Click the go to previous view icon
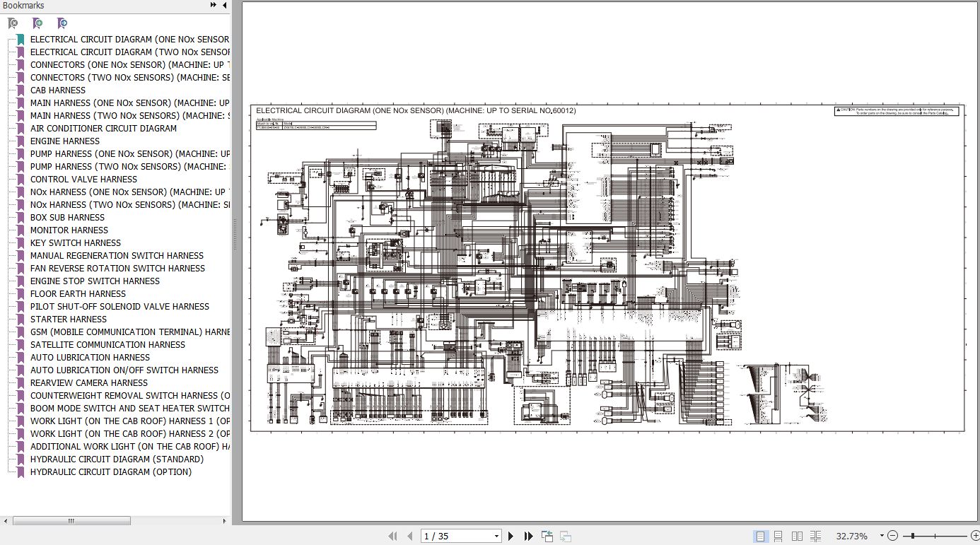 click(547, 536)
